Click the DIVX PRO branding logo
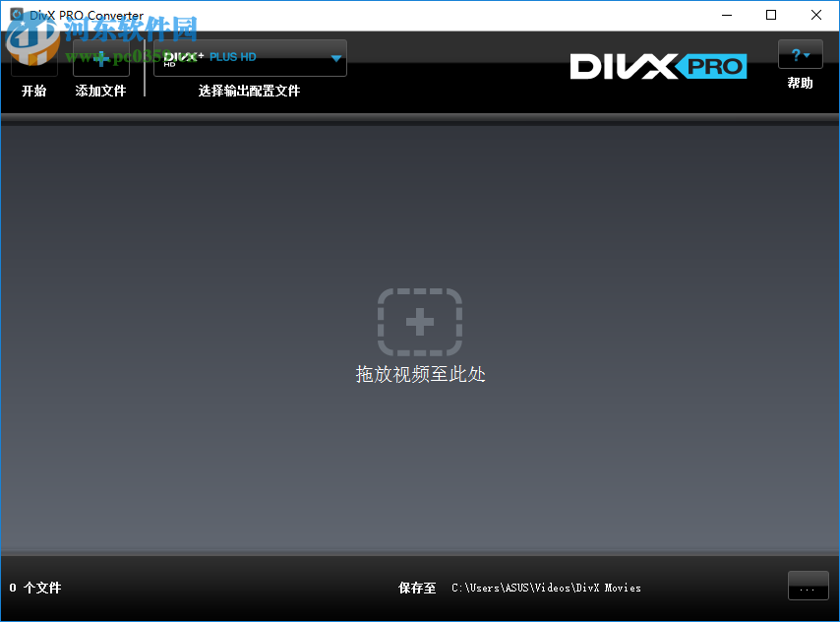The height and width of the screenshot is (622, 840). point(657,66)
